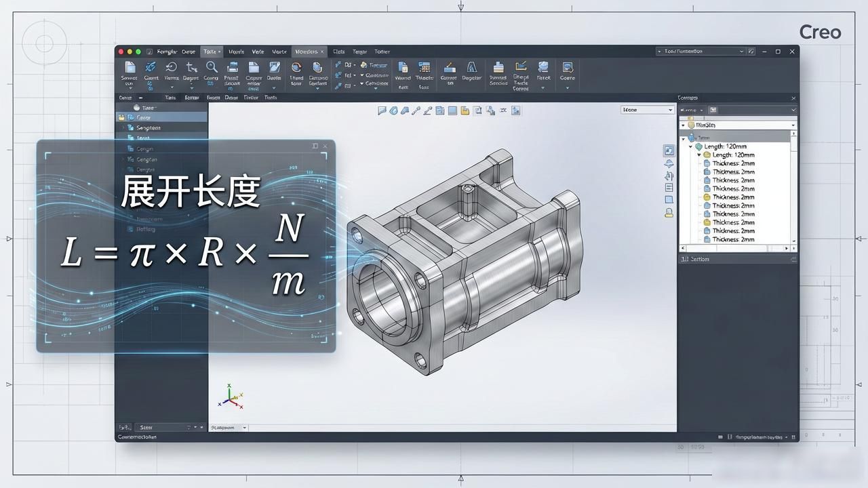
Task: Click the 3D housing model in the viewport
Action: (465, 263)
